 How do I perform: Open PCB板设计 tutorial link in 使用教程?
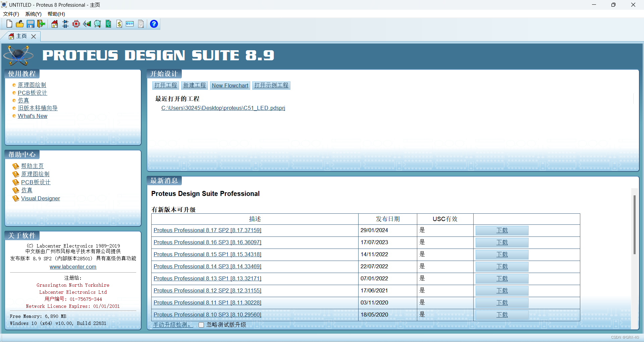point(33,93)
